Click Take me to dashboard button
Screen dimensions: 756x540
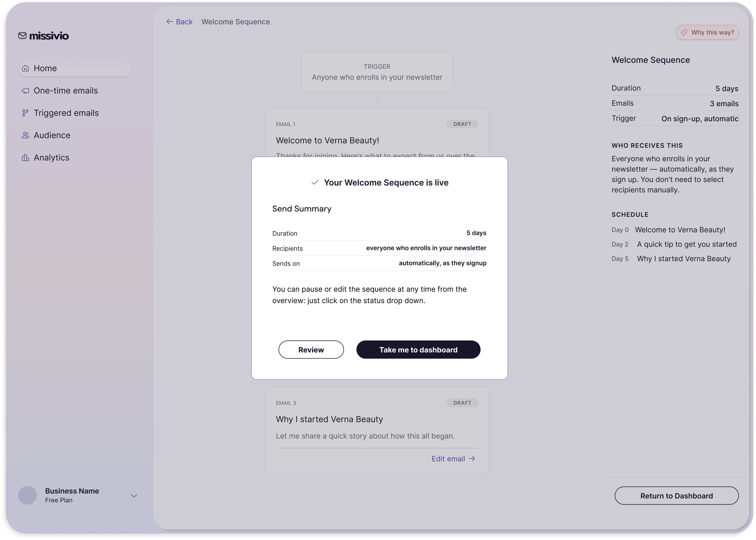click(x=418, y=350)
